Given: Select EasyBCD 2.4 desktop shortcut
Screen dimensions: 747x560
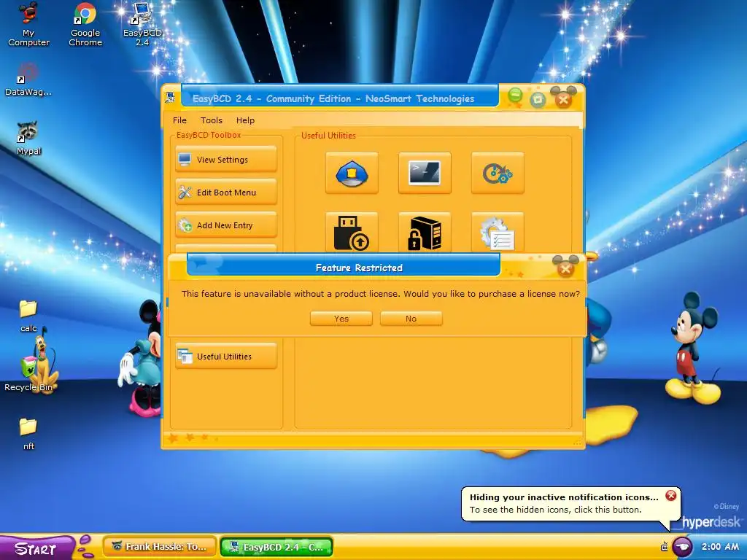Looking at the screenshot, I should [142, 25].
